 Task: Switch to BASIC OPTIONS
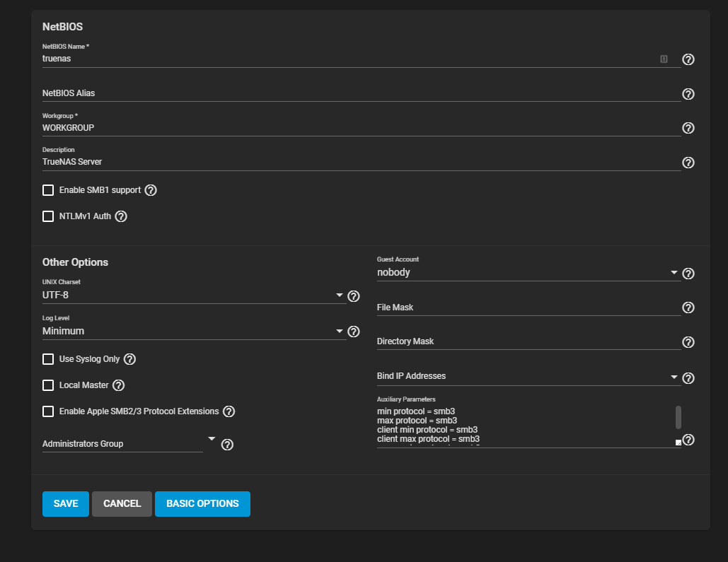click(x=202, y=504)
